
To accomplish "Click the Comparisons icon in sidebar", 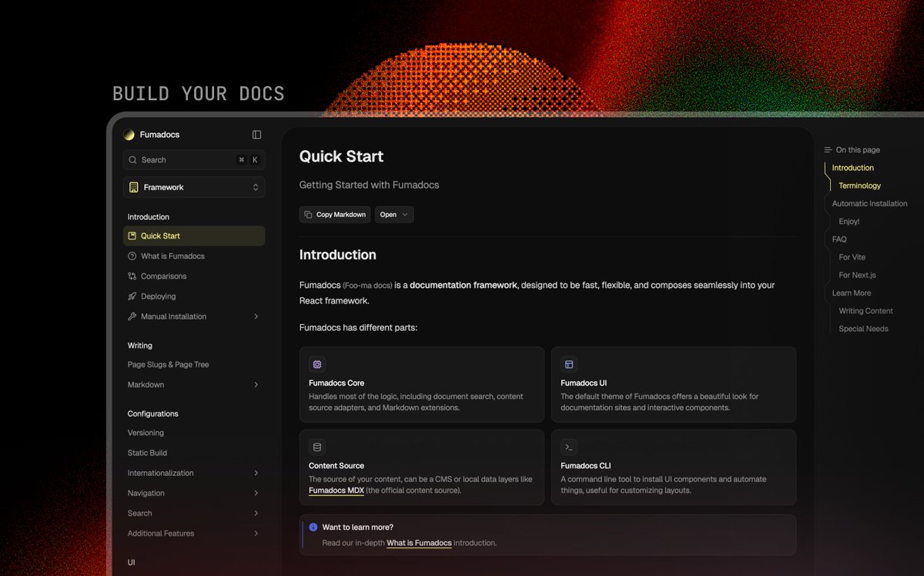I will 132,276.
